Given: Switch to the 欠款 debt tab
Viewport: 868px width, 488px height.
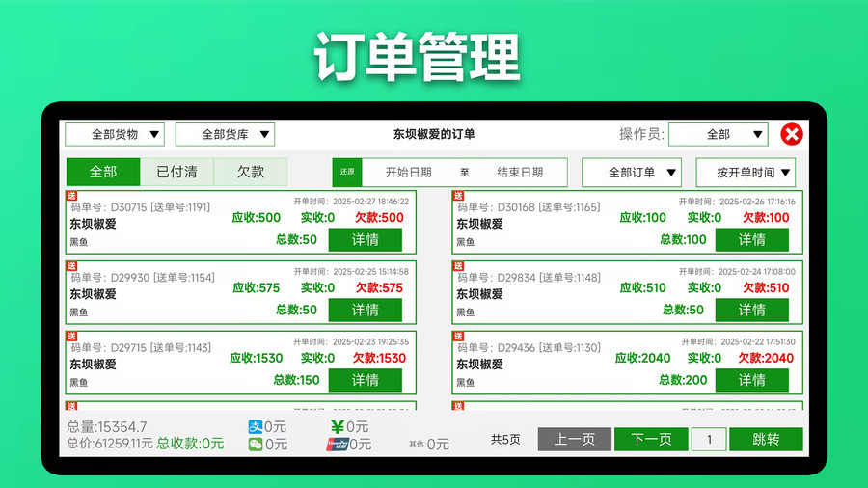Looking at the screenshot, I should pyautogui.click(x=251, y=172).
